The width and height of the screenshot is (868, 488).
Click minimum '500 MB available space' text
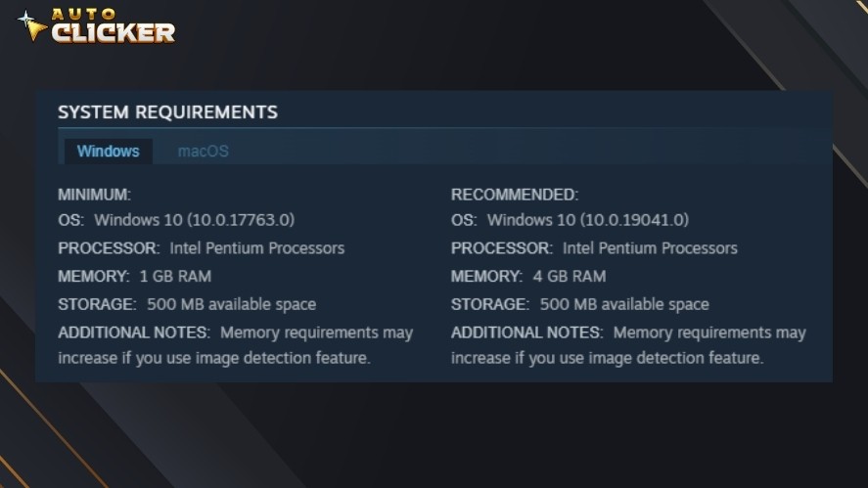click(231, 304)
